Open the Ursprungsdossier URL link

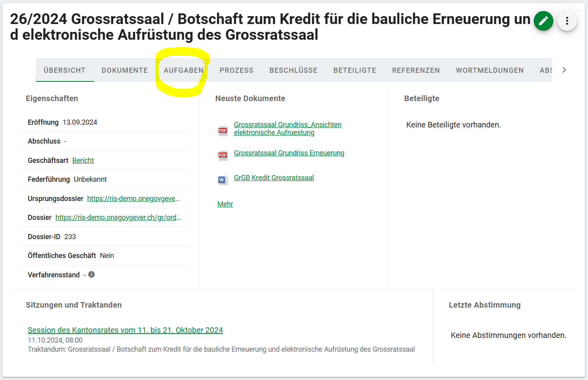click(133, 199)
